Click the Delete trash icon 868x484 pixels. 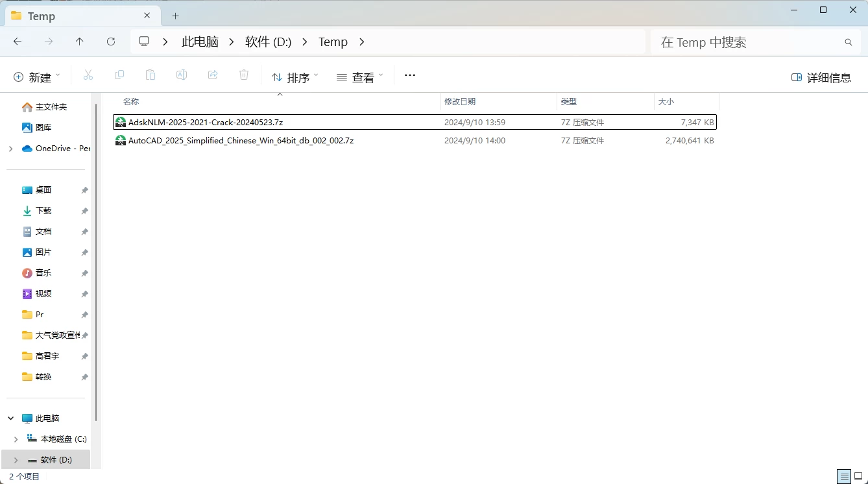244,76
